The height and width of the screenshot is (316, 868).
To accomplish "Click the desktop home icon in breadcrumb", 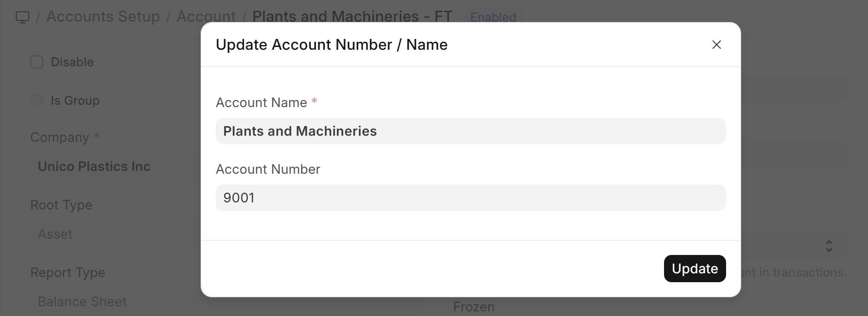I will point(23,17).
